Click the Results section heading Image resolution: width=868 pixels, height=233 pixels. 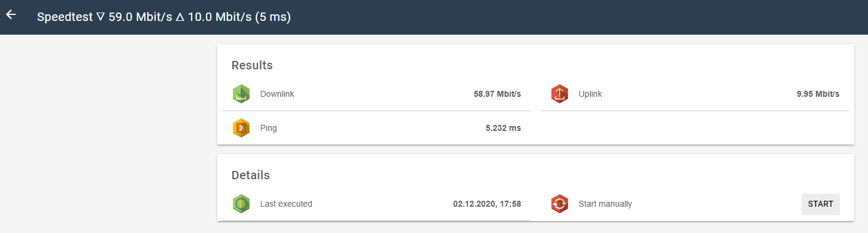(x=252, y=65)
